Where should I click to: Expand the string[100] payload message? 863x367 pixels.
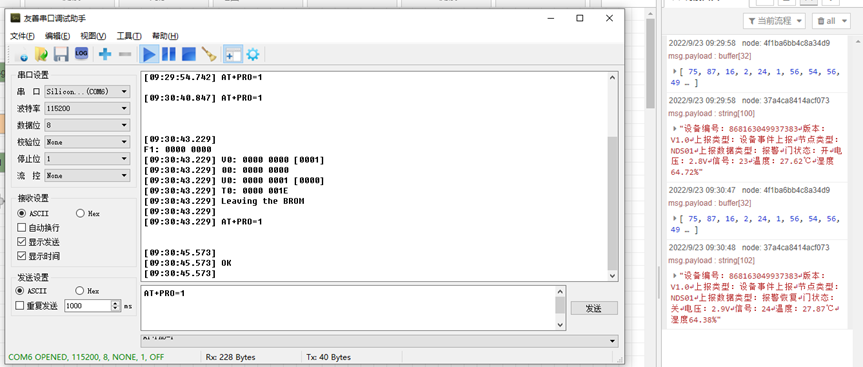675,128
